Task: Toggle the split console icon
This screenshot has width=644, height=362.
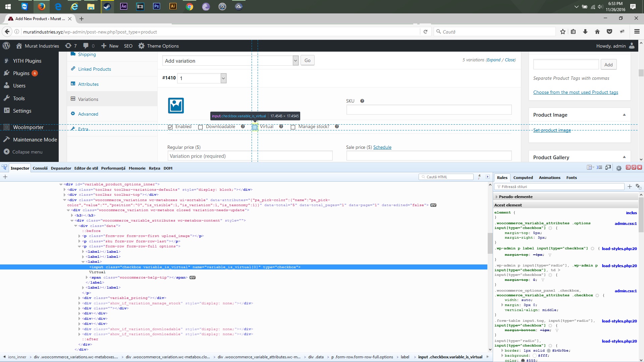Action: [x=599, y=168]
